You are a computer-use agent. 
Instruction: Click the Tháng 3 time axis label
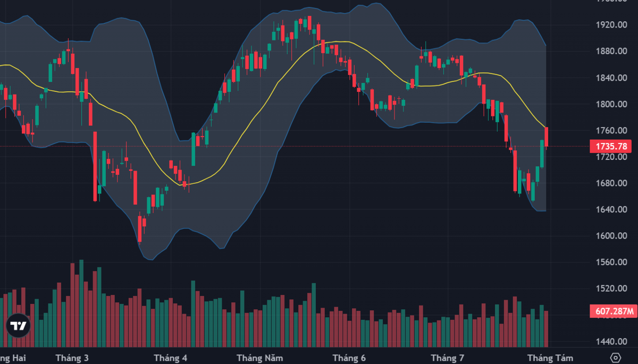[x=72, y=358]
